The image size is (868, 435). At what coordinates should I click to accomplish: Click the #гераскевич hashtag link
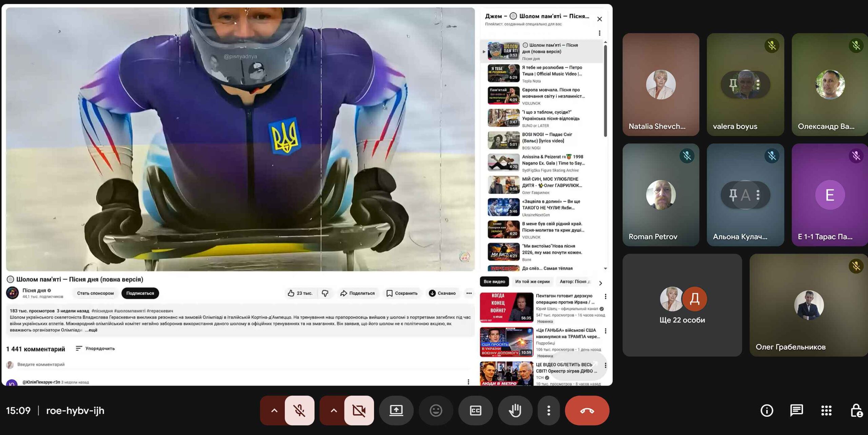click(x=160, y=311)
